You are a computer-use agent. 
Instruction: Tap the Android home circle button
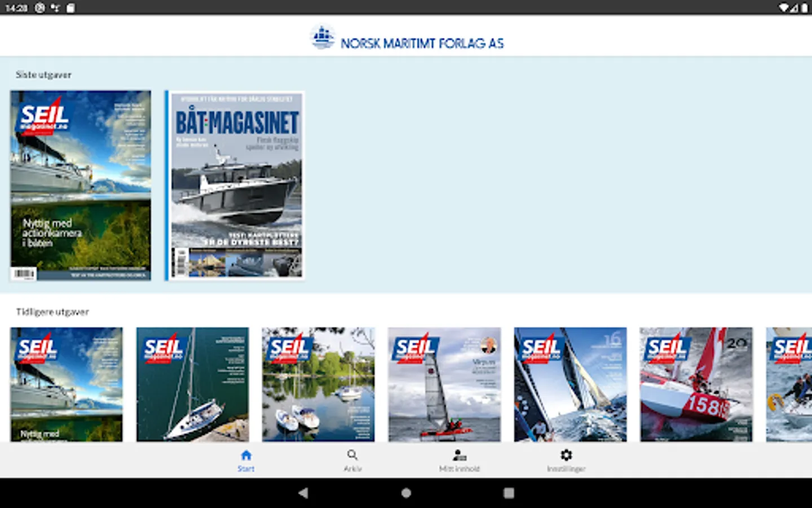pyautogui.click(x=406, y=493)
